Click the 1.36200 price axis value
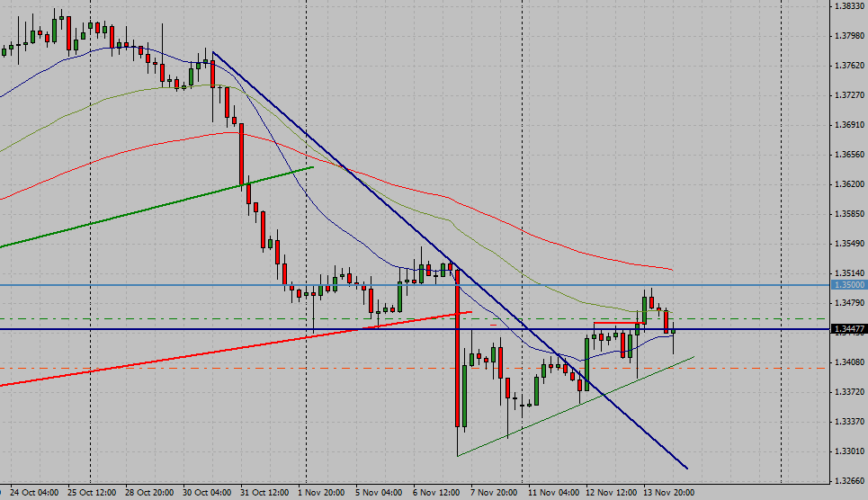The width and height of the screenshot is (868, 500). coord(849,184)
